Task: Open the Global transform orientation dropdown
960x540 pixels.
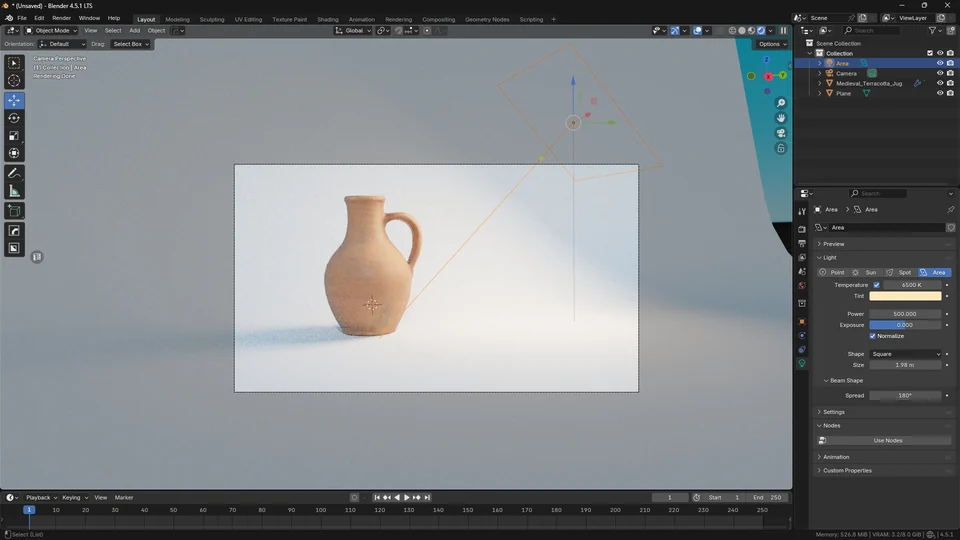Action: [353, 31]
